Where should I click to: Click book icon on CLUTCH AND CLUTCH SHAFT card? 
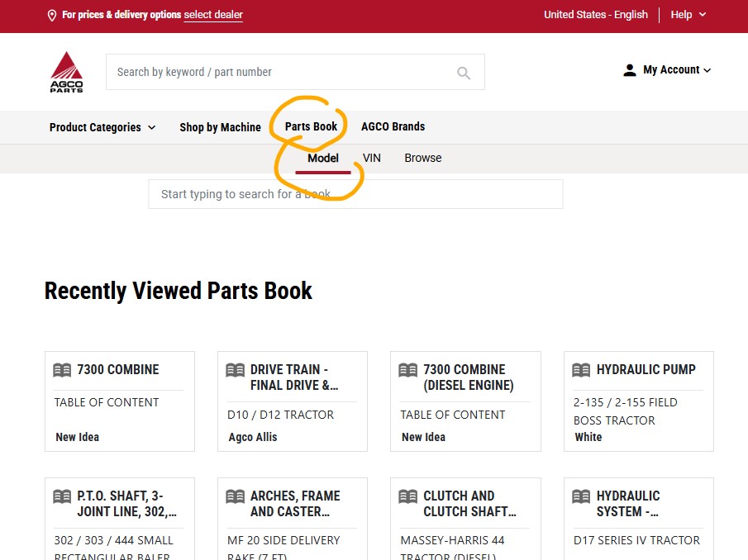pyautogui.click(x=407, y=496)
